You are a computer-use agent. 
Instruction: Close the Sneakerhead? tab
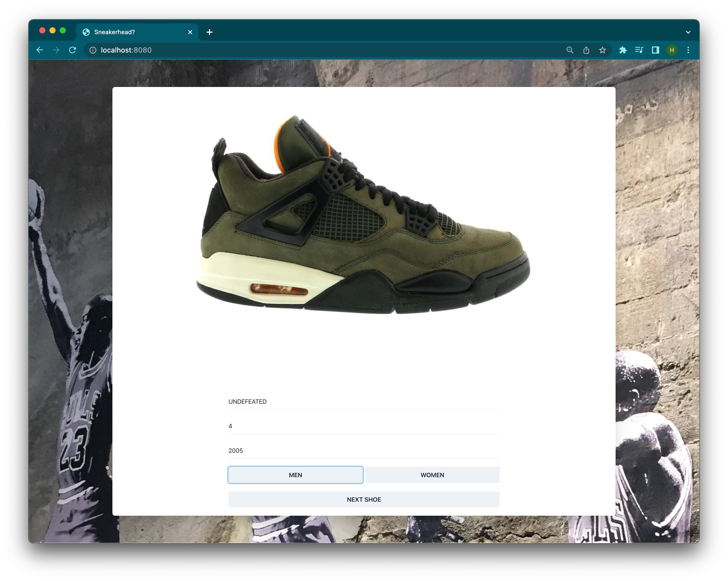click(190, 32)
